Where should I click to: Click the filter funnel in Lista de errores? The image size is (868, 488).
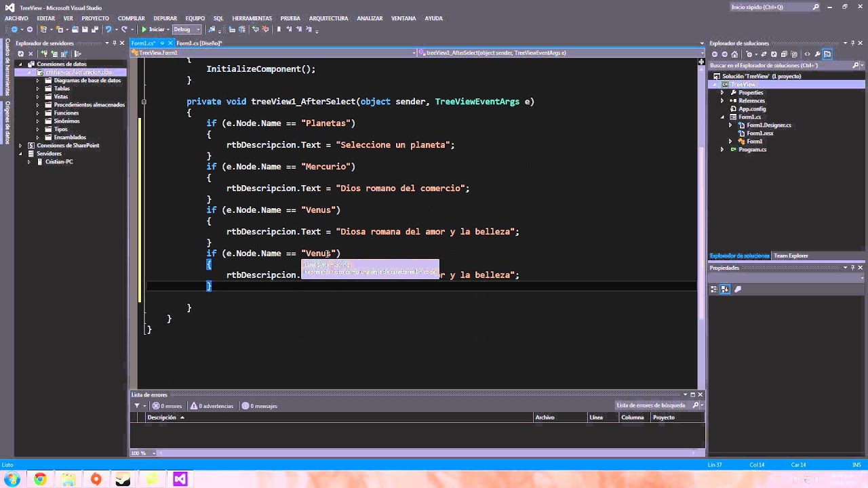click(x=137, y=406)
